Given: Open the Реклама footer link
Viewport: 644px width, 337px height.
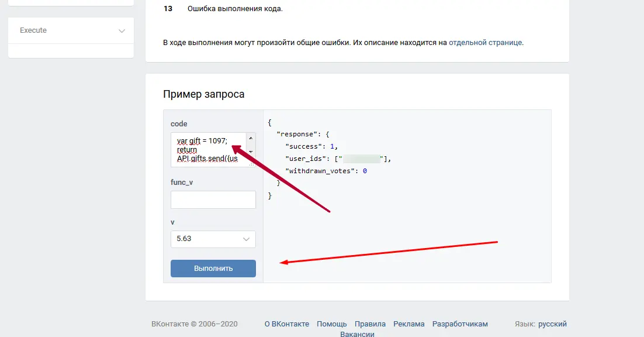Looking at the screenshot, I should pos(408,324).
